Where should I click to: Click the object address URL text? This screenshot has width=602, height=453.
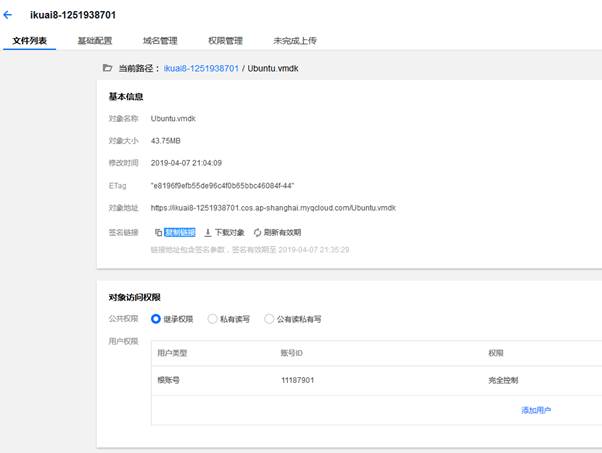pyautogui.click(x=273, y=208)
